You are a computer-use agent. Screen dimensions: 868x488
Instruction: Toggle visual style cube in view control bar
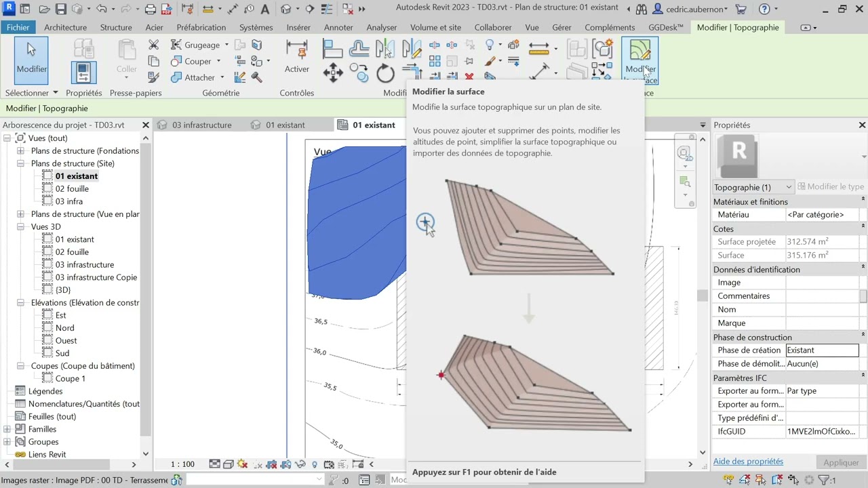[x=229, y=464]
